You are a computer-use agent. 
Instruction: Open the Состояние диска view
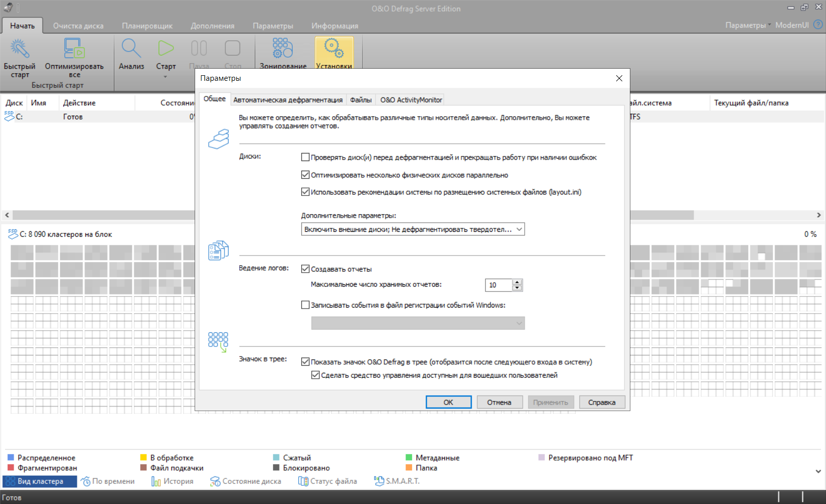pyautogui.click(x=246, y=481)
